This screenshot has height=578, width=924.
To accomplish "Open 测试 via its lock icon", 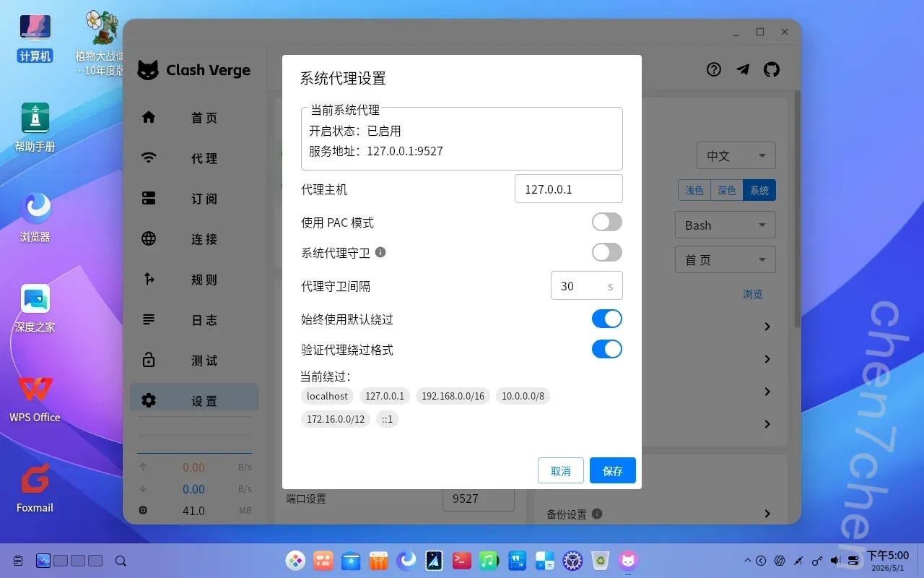I will pos(149,360).
